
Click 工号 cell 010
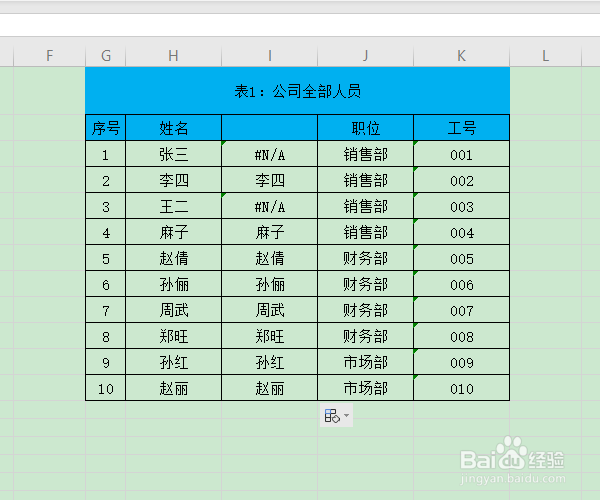tap(461, 388)
